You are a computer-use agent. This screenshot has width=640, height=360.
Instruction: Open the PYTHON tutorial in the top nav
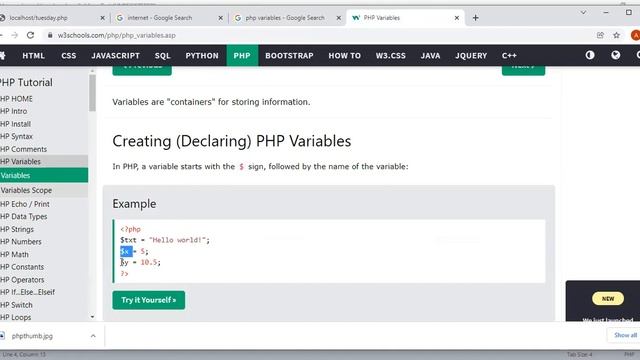point(202,56)
